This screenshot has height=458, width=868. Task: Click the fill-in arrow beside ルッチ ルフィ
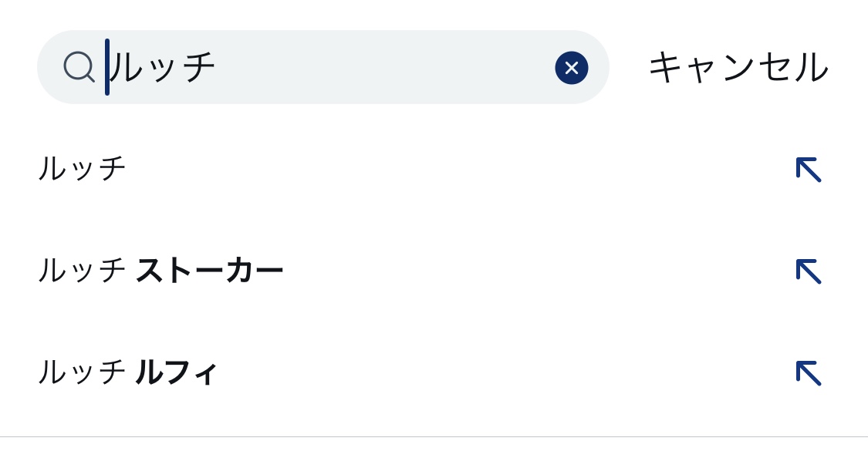tap(808, 372)
